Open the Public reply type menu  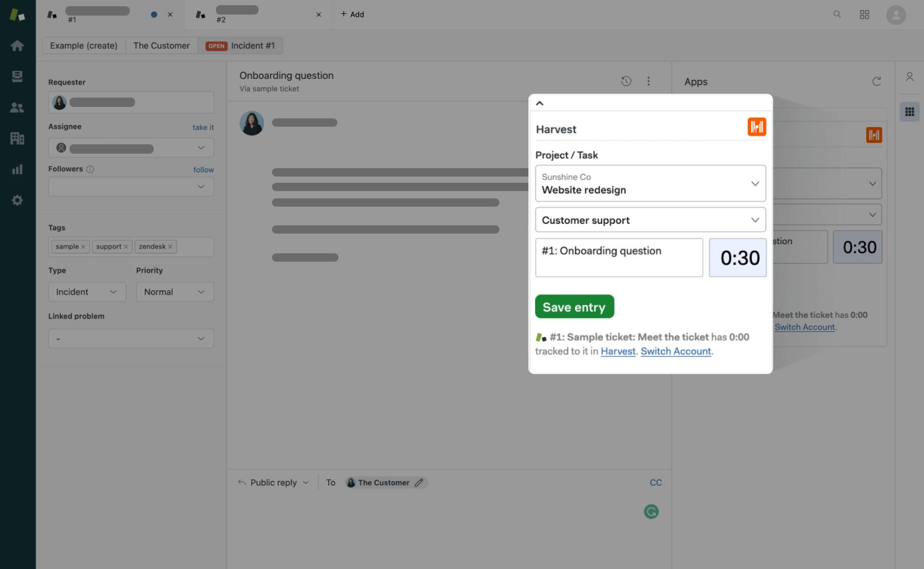273,482
